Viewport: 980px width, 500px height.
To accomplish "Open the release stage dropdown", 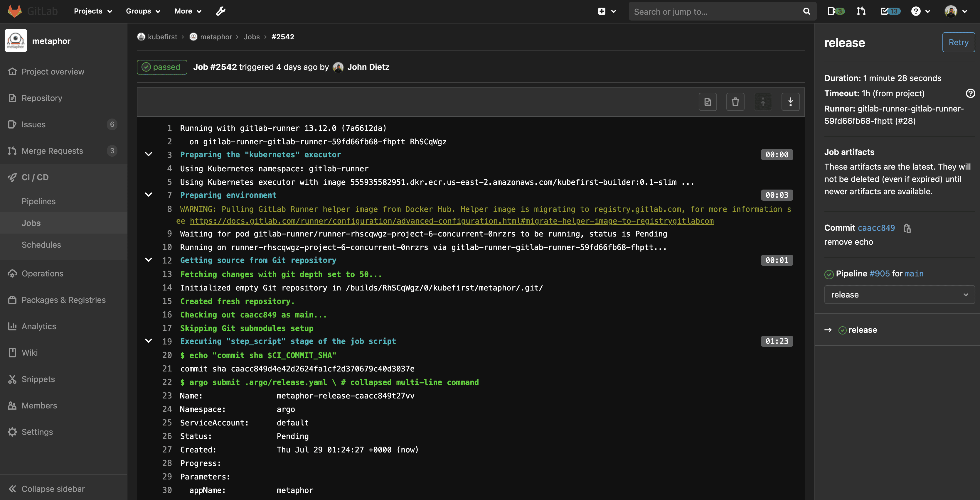I will pos(899,295).
